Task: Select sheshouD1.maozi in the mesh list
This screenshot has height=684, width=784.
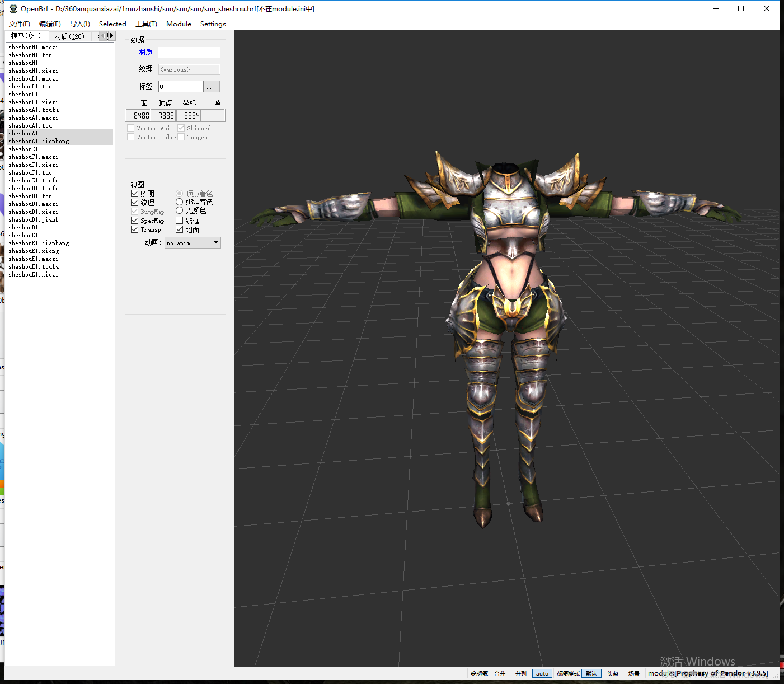Action: click(59, 204)
